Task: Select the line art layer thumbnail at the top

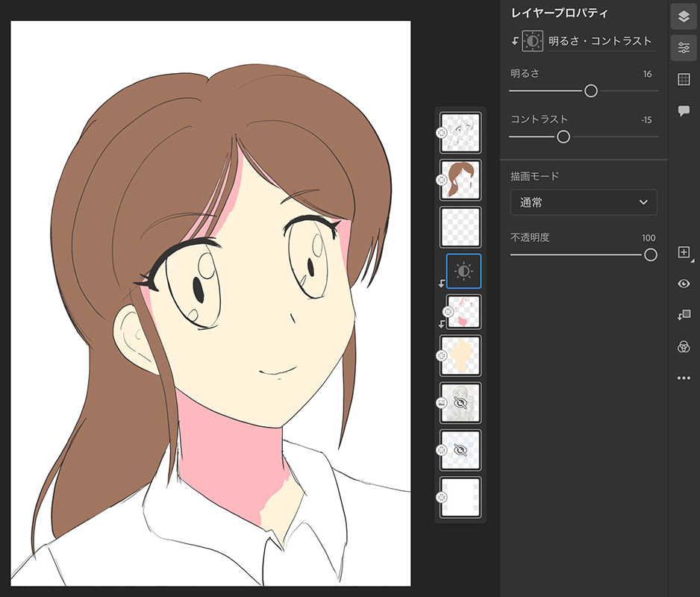Action: click(460, 133)
